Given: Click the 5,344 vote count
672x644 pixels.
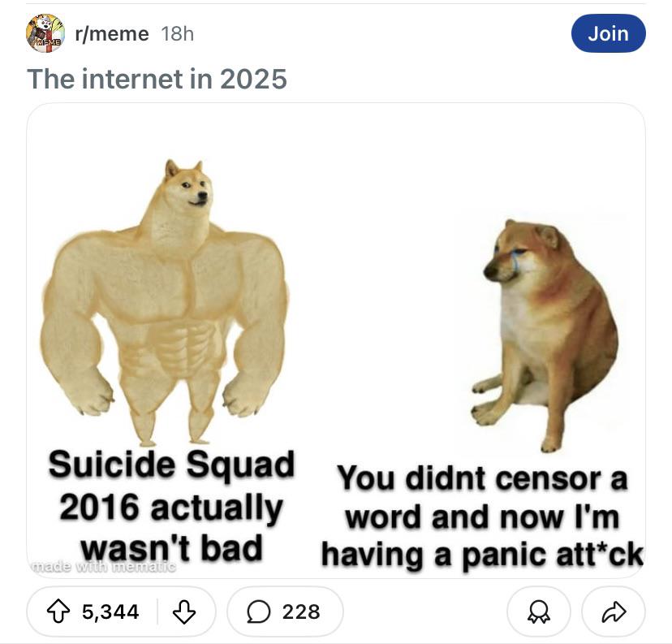Looking at the screenshot, I should point(110,612).
